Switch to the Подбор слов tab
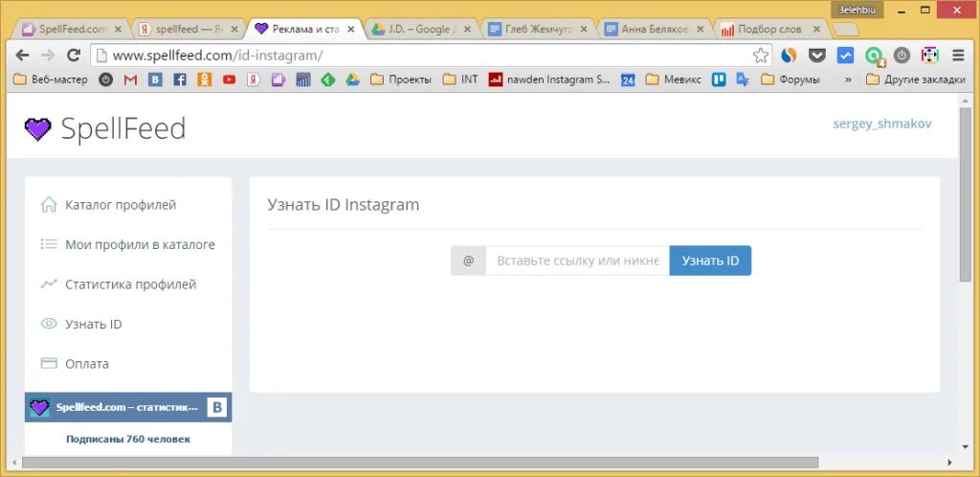The height and width of the screenshot is (477, 980). [768, 29]
